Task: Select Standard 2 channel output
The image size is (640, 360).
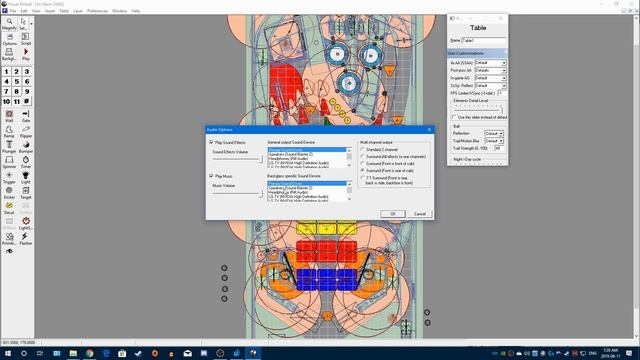Action: click(362, 150)
